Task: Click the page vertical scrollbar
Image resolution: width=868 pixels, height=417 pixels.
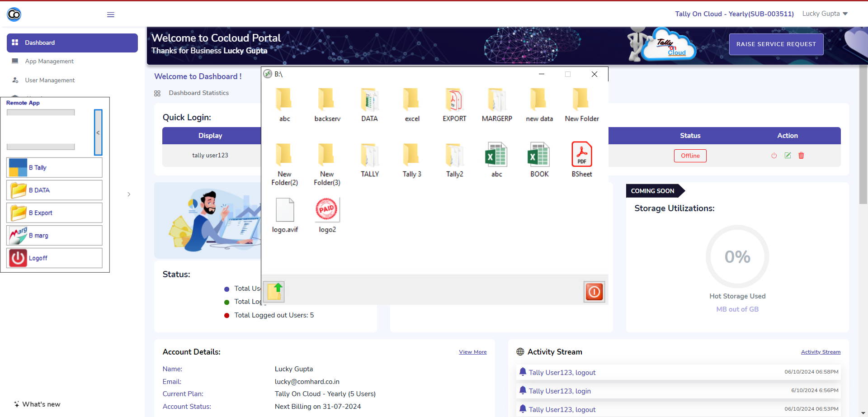Action: coord(863,136)
